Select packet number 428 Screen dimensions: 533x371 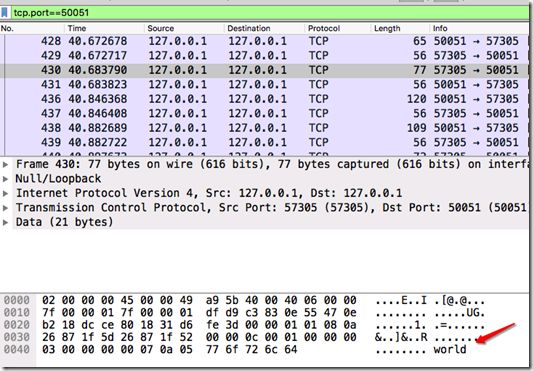tap(264, 41)
